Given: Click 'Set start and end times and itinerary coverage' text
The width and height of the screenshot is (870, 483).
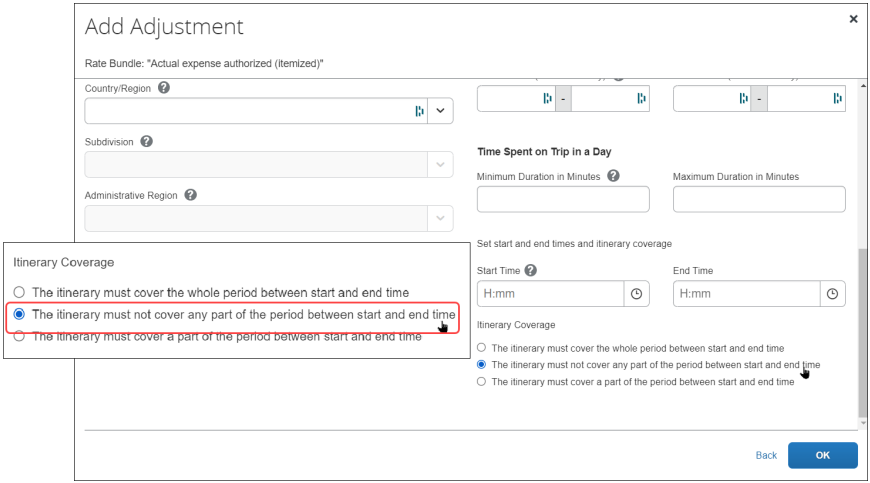Looking at the screenshot, I should 574,243.
